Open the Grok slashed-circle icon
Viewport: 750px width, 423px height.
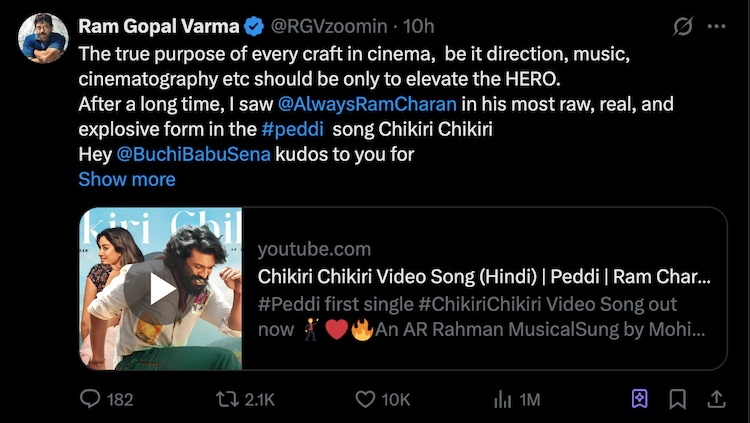683,27
